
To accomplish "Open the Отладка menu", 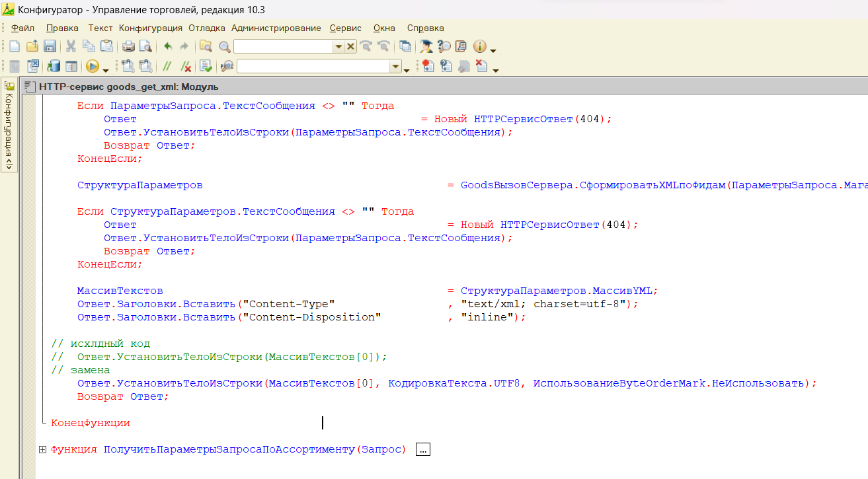I will (207, 28).
